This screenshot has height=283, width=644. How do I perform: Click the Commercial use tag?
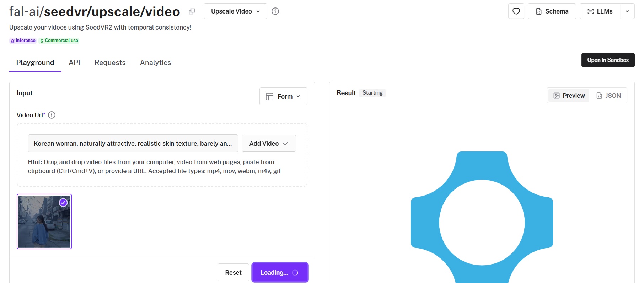click(59, 41)
